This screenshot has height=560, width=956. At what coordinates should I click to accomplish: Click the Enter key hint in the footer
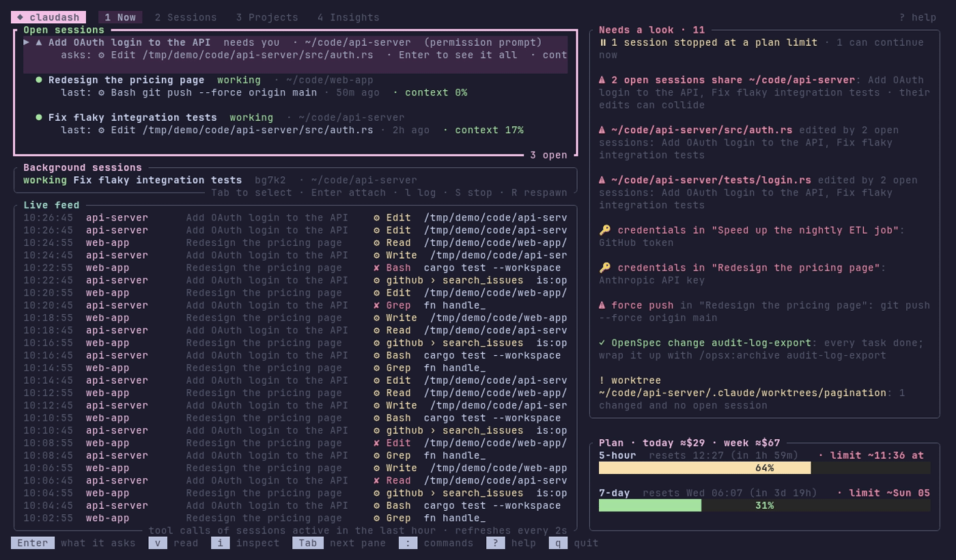(x=33, y=543)
